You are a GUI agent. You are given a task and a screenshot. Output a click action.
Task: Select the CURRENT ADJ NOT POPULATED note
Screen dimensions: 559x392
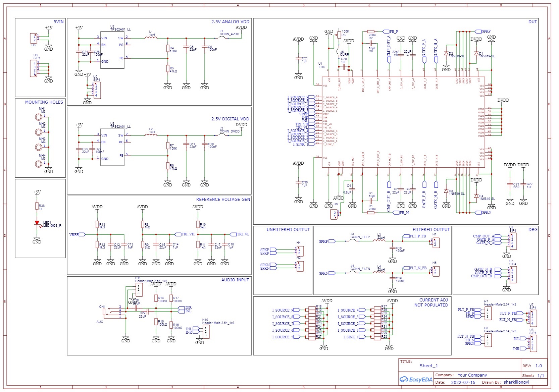pos(431,302)
